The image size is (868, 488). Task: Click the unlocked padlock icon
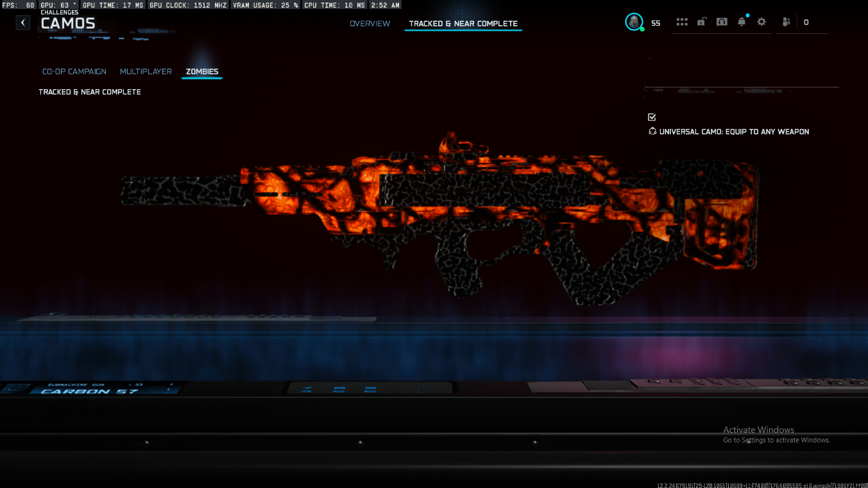coord(701,21)
